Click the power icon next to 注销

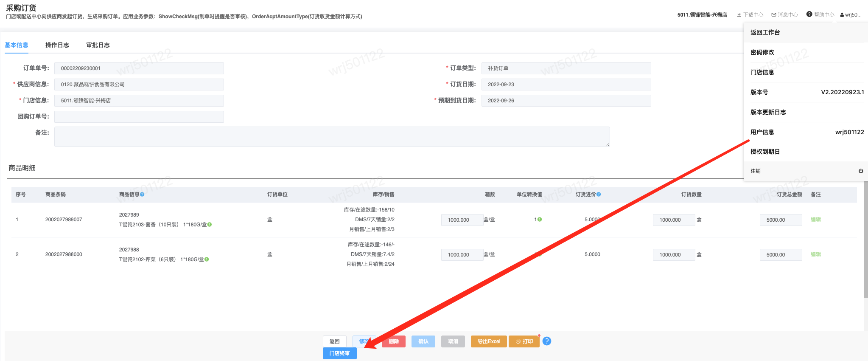861,171
